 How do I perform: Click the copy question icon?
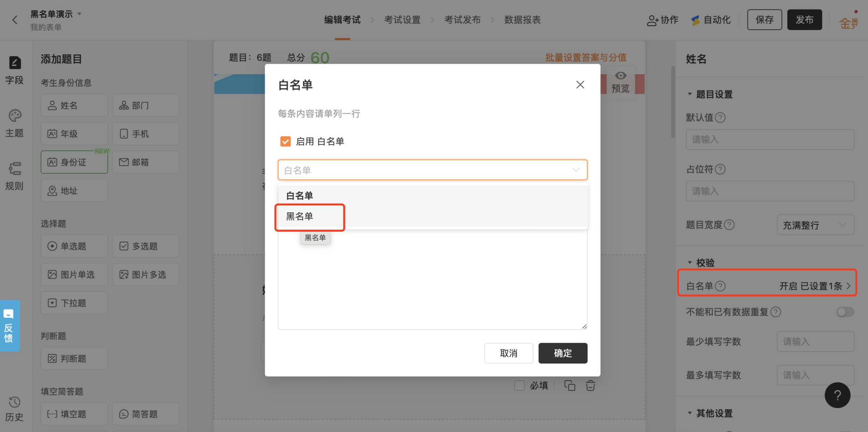pyautogui.click(x=569, y=386)
